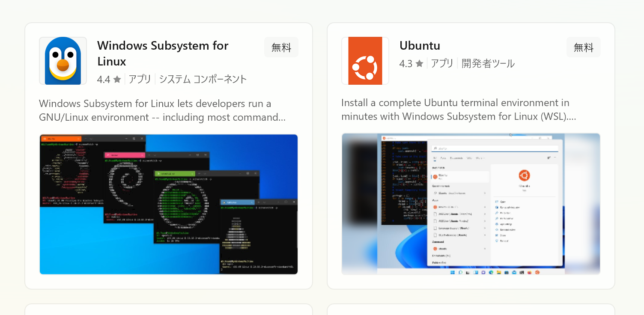Viewport: 644px width, 315px height.
Task: Select the システム コンポーネント category label
Action: click(x=203, y=79)
